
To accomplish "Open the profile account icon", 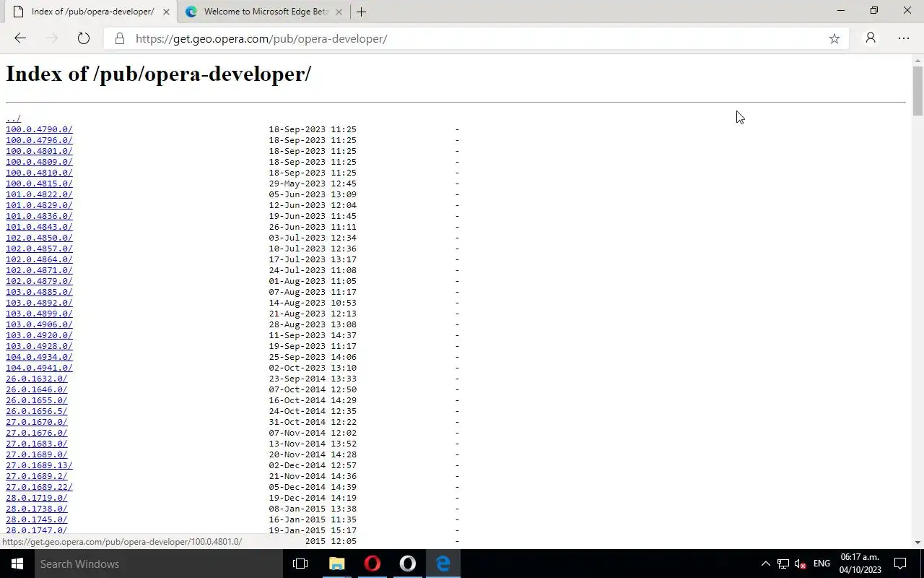I will pos(871,38).
